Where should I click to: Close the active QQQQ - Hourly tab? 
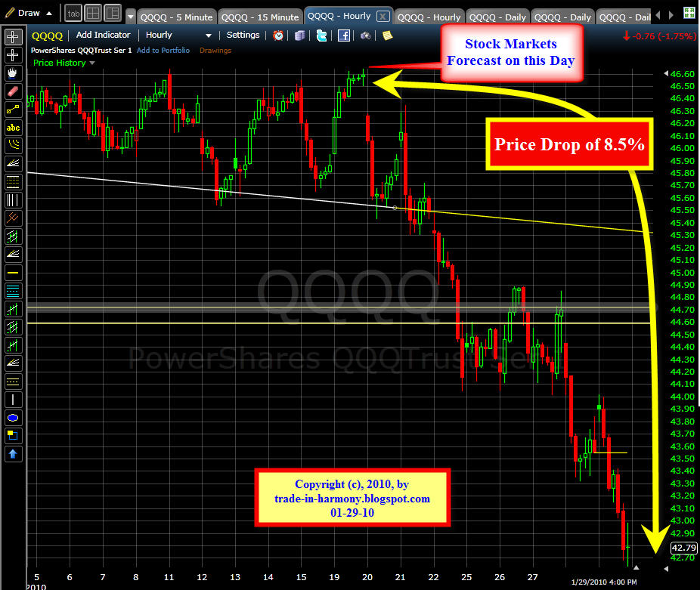click(x=383, y=17)
